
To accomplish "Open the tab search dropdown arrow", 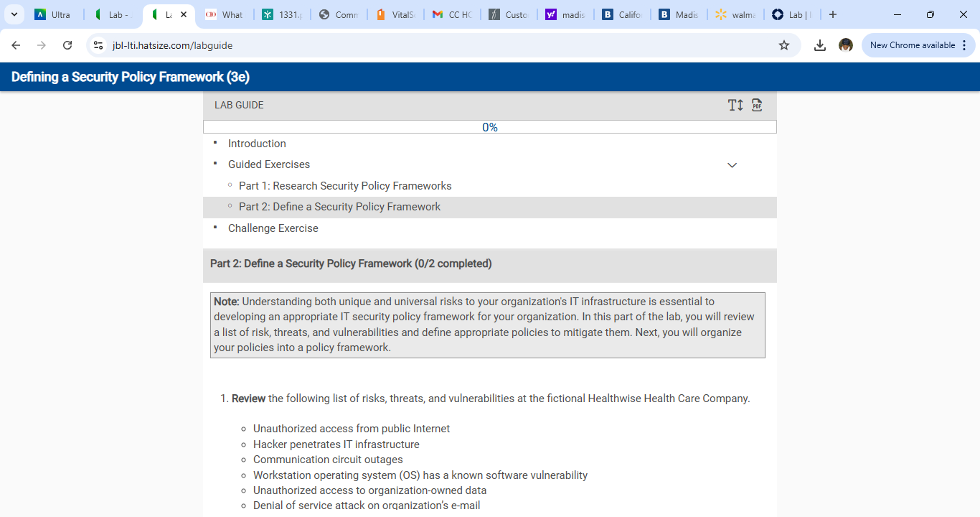I will 14,14.
